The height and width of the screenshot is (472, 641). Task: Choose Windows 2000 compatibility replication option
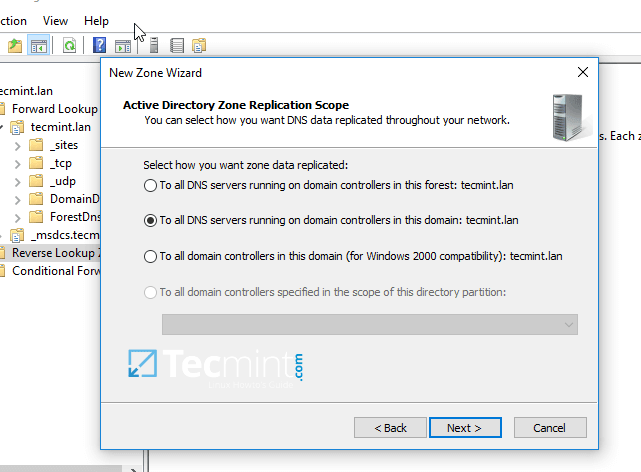[151, 256]
